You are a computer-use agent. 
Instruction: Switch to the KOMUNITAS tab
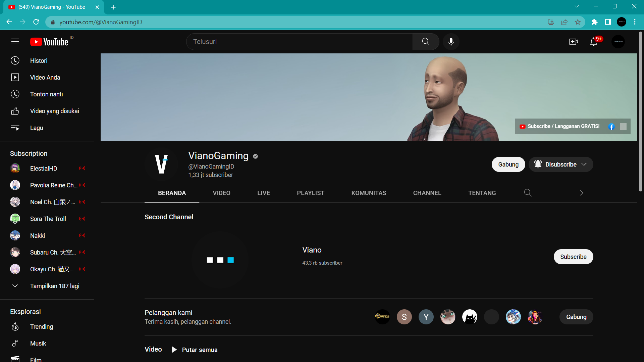[369, 193]
